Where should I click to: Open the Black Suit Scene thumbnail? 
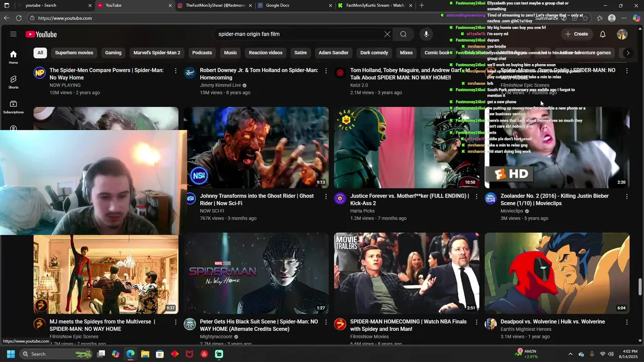(x=256, y=273)
